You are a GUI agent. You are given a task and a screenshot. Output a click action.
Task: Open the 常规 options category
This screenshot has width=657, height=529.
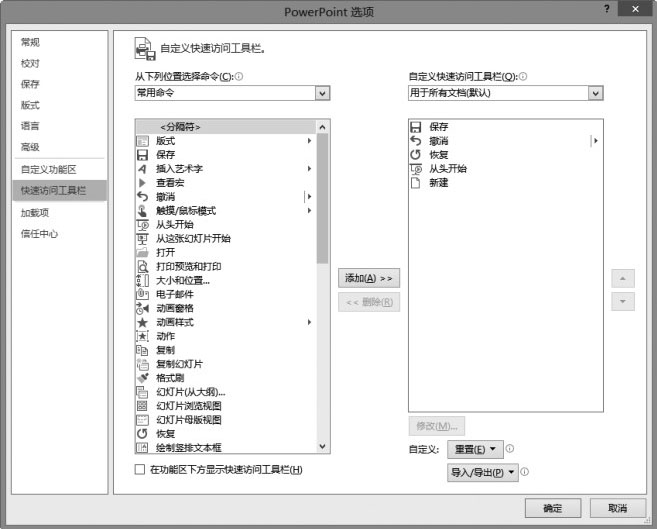tap(30, 42)
